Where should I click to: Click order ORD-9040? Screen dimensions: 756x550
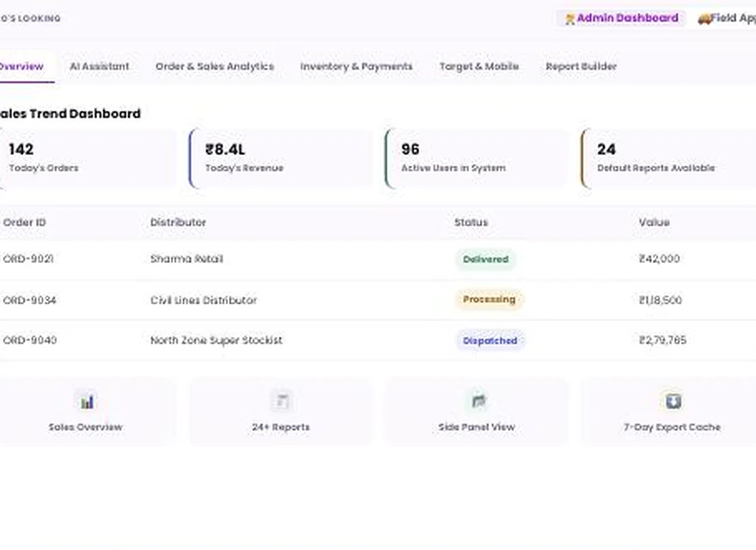pos(30,340)
